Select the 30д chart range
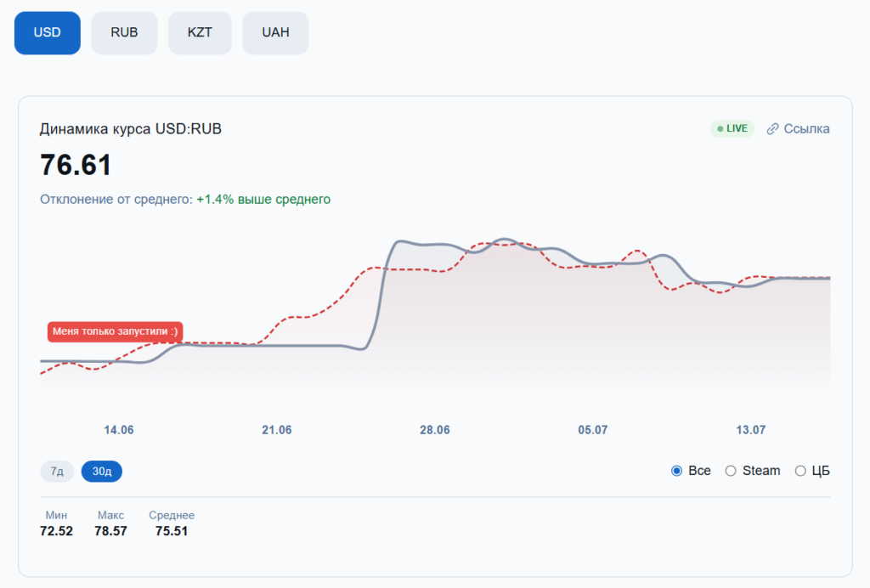This screenshot has height=588, width=870. (102, 472)
